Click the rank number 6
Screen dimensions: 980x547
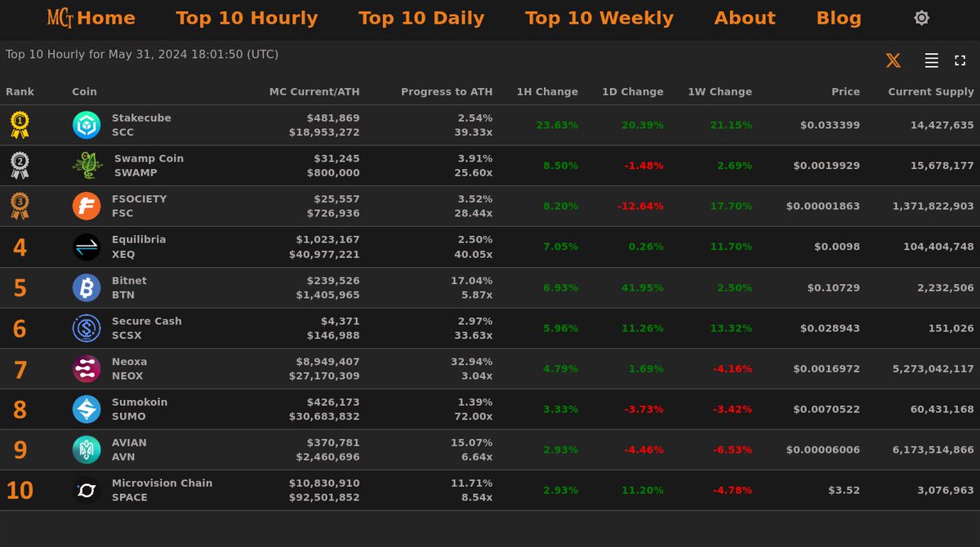click(20, 329)
